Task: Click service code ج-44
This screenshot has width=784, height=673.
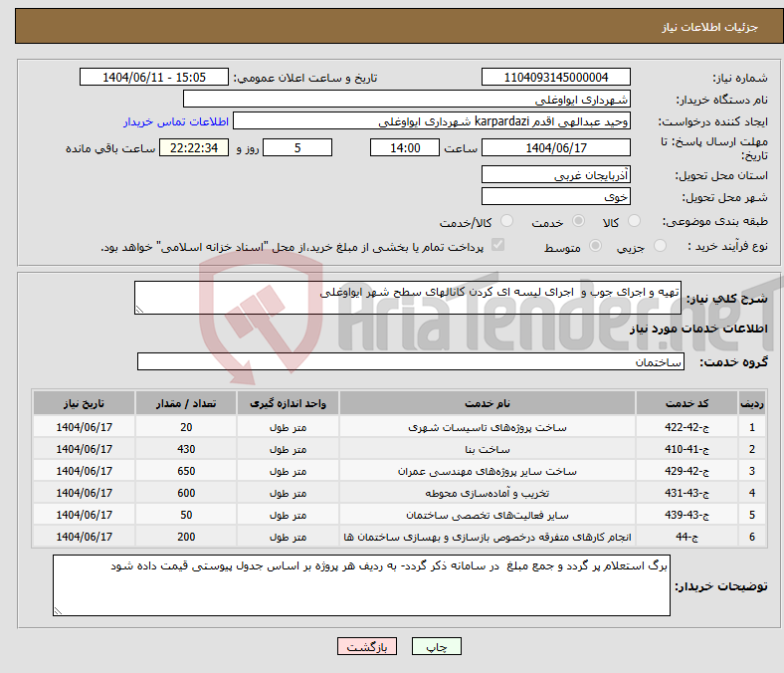Action: (687, 537)
